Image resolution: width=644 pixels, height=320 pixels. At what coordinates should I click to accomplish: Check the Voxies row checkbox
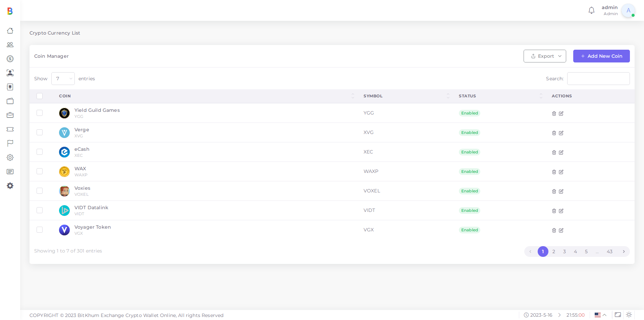pos(40,191)
